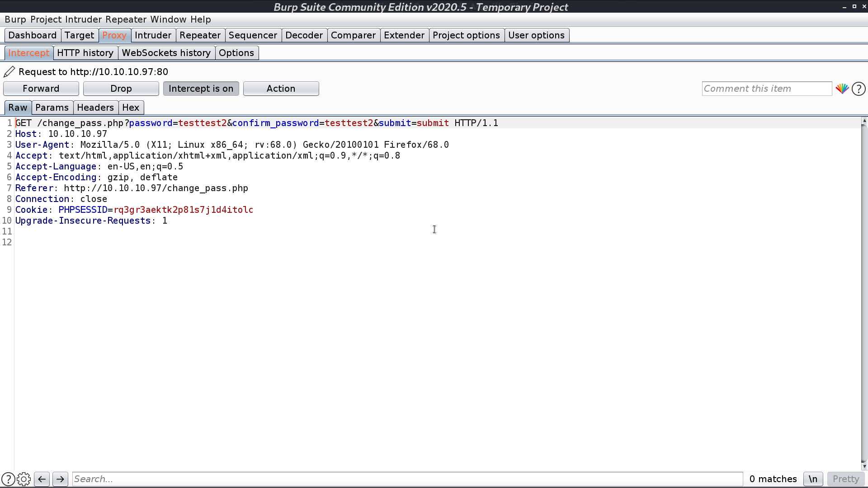The height and width of the screenshot is (488, 868).
Task: Toggle the Pretty formatting button
Action: click(x=845, y=479)
